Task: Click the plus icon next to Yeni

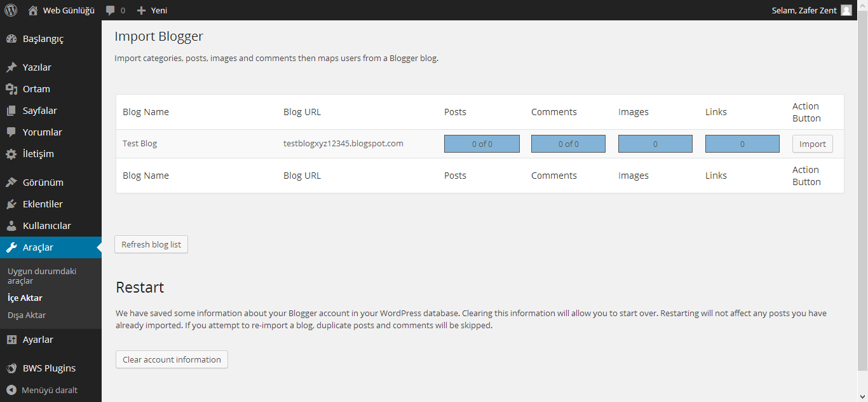Action: 142,10
